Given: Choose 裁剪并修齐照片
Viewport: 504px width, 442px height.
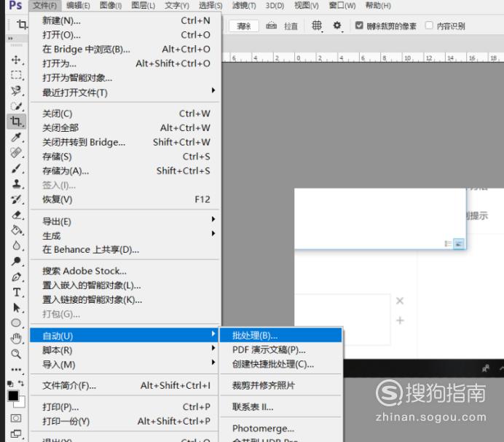Looking at the screenshot, I should [280, 385].
